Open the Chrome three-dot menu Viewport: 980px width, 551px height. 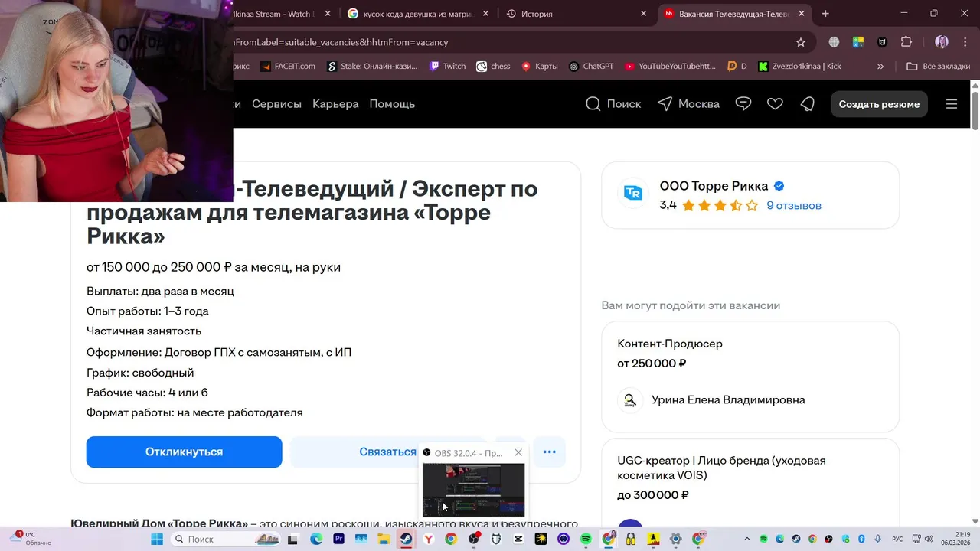click(x=966, y=42)
